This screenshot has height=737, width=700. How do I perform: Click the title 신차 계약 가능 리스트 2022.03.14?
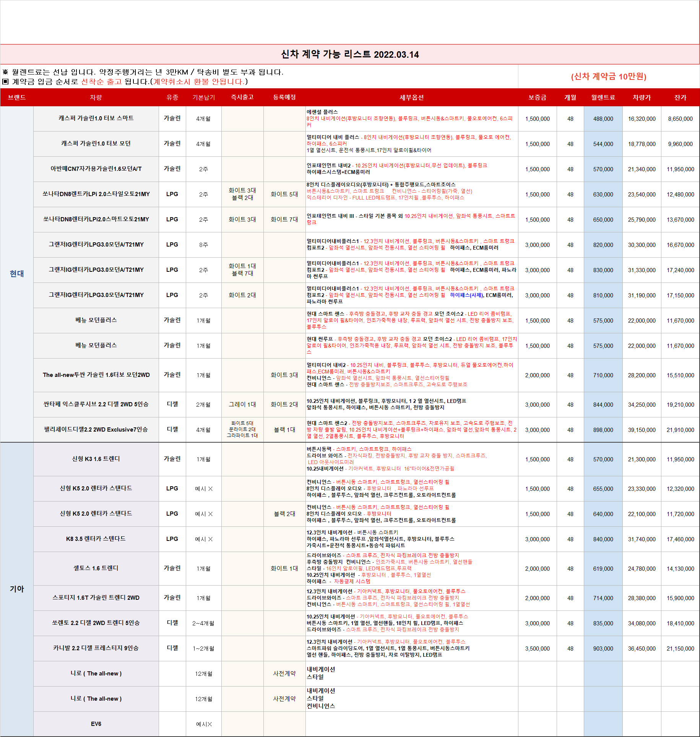pyautogui.click(x=350, y=54)
